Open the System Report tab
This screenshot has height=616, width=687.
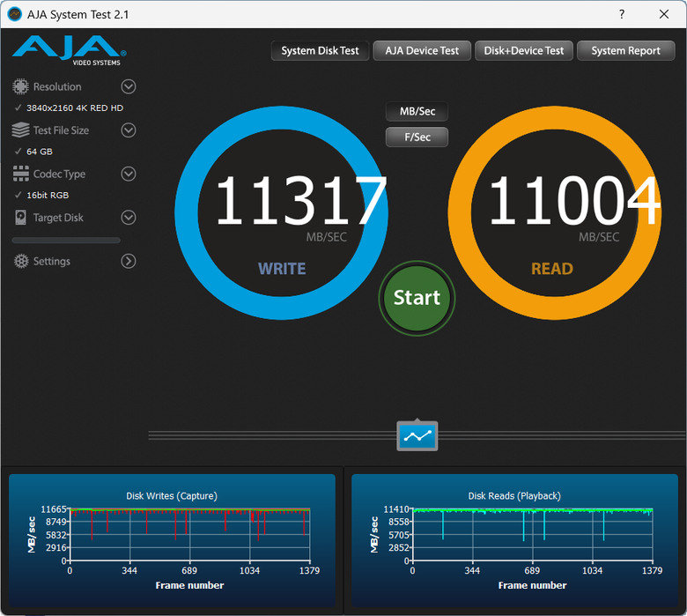click(625, 51)
